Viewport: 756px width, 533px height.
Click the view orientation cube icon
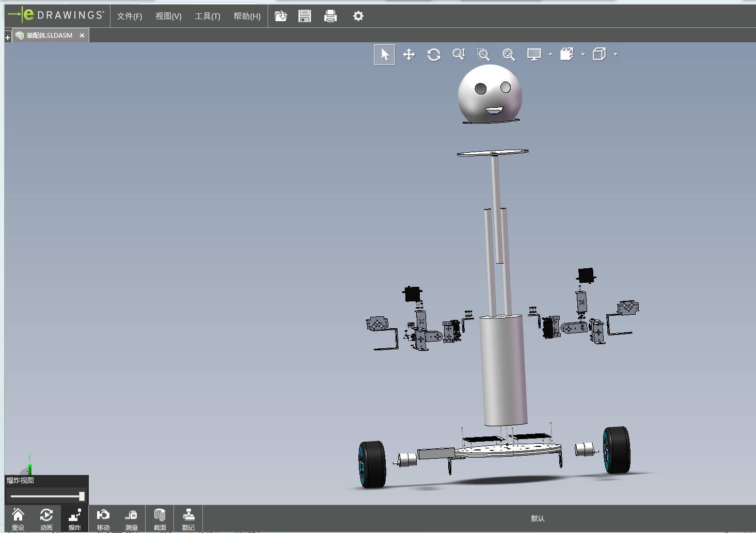click(599, 54)
